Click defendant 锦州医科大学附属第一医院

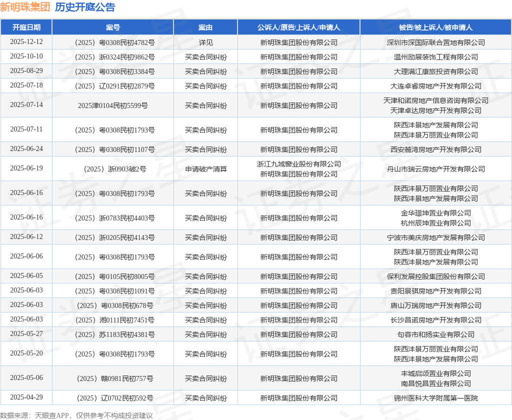pyautogui.click(x=435, y=398)
